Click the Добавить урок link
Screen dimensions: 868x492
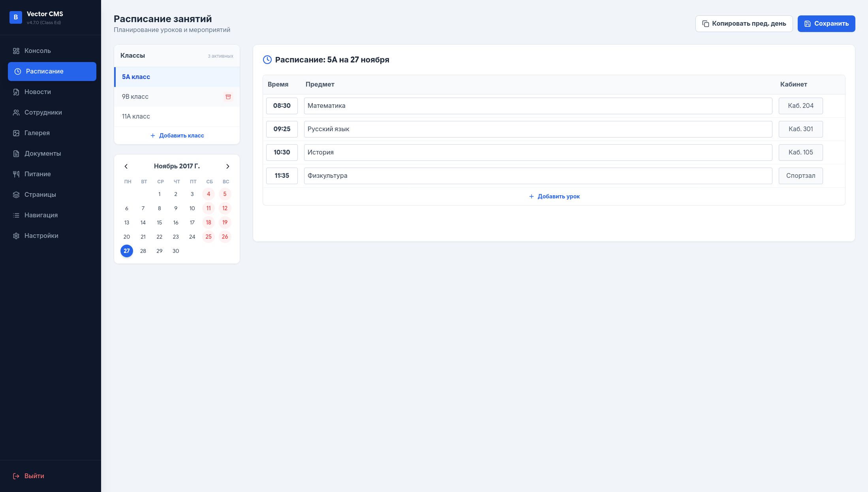554,196
